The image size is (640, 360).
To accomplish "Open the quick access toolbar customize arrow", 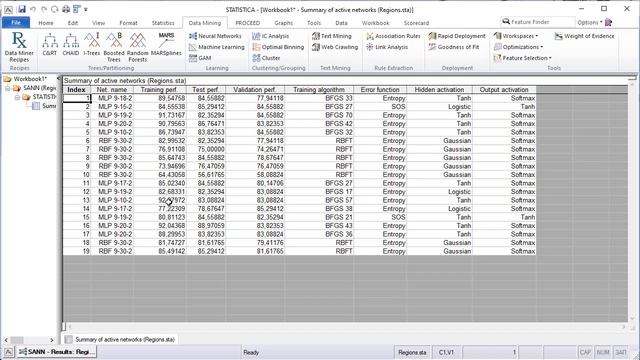I will click(x=86, y=9).
